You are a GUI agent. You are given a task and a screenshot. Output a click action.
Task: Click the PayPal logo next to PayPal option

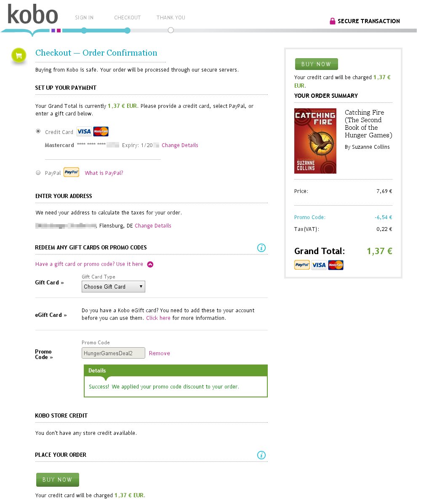click(x=71, y=172)
